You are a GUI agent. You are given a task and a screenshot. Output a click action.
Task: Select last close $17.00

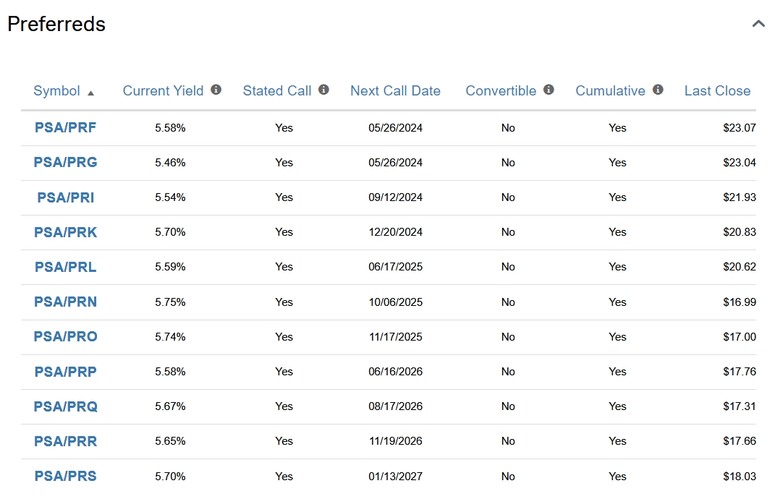(739, 337)
